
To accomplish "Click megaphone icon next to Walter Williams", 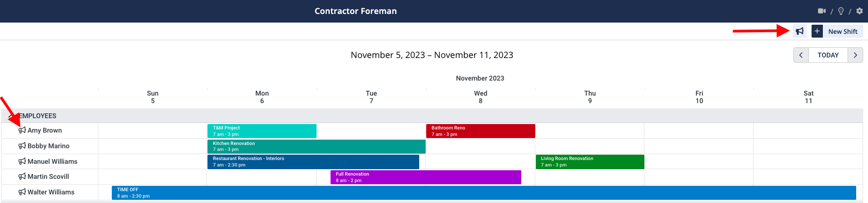I will tap(22, 192).
